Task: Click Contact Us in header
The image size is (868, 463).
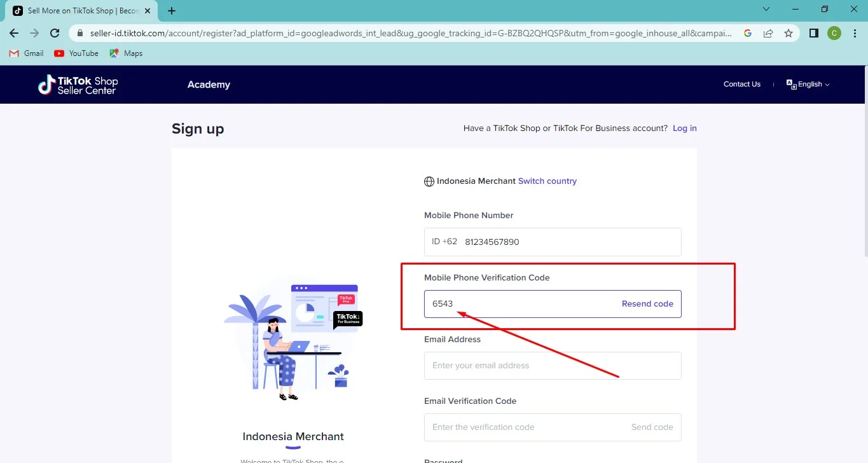Action: [741, 84]
